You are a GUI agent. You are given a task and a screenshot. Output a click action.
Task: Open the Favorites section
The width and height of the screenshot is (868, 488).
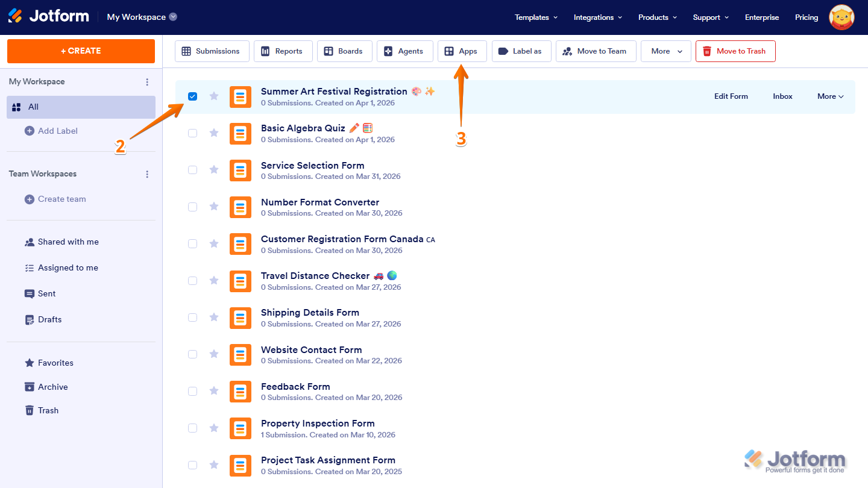54,363
